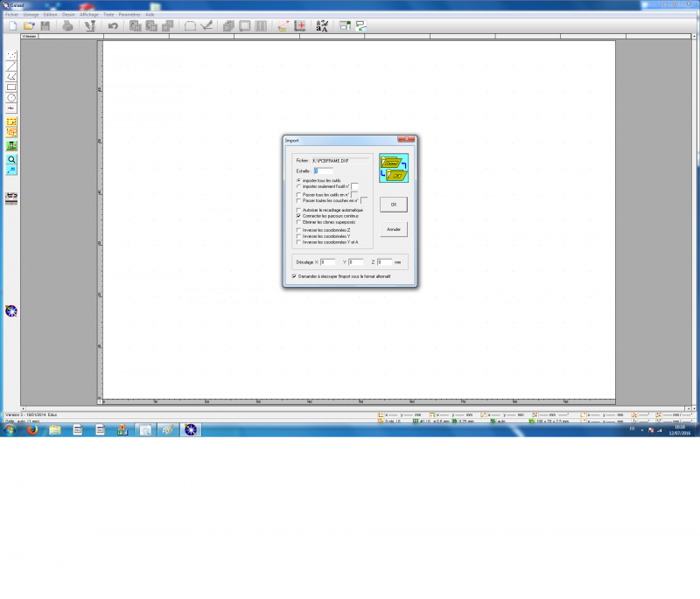
Task: Click OK in the Import dialog
Action: click(394, 205)
